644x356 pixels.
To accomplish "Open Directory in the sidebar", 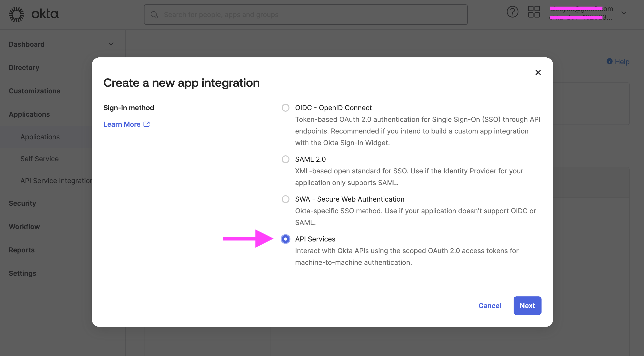I will click(24, 68).
